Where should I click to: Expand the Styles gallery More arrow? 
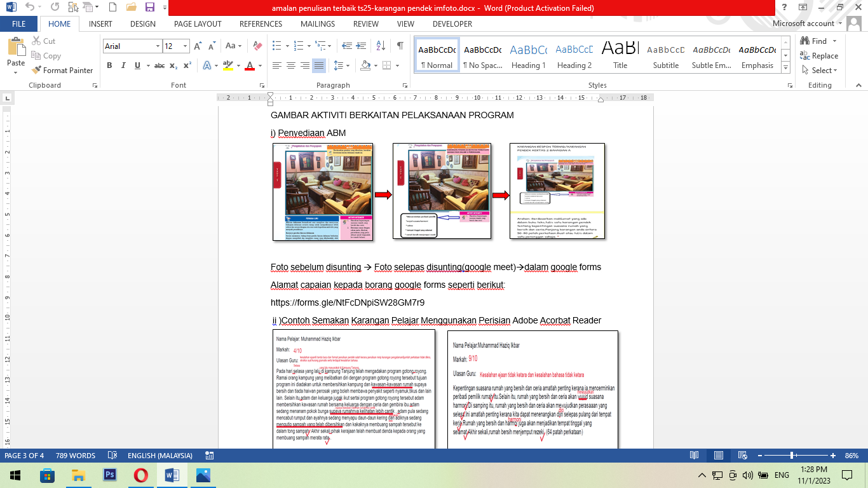786,68
